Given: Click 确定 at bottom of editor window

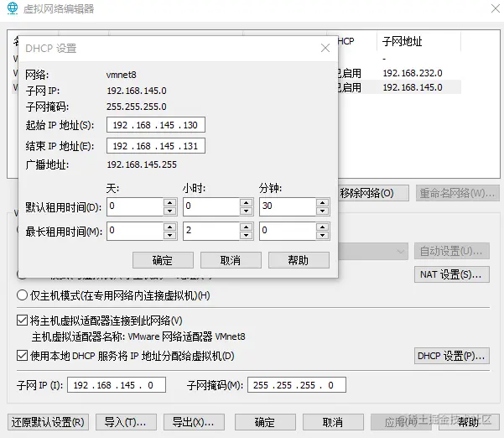Looking at the screenshot, I should 265,422.
